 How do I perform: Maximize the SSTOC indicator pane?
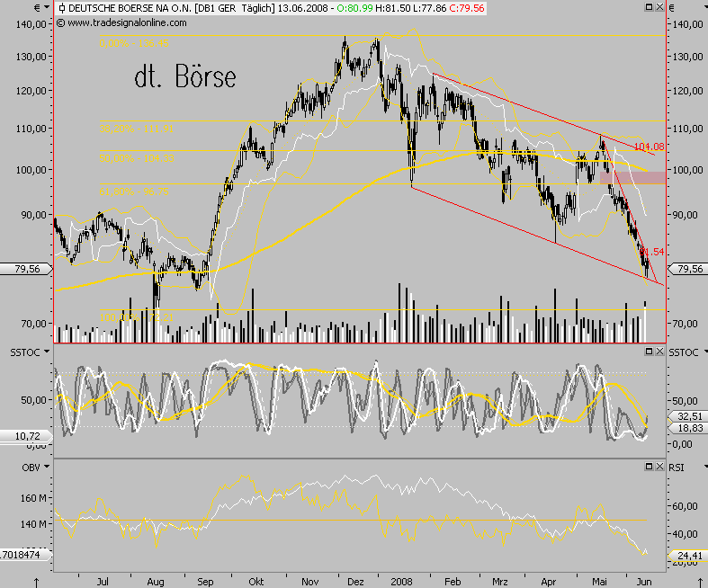tap(649, 350)
